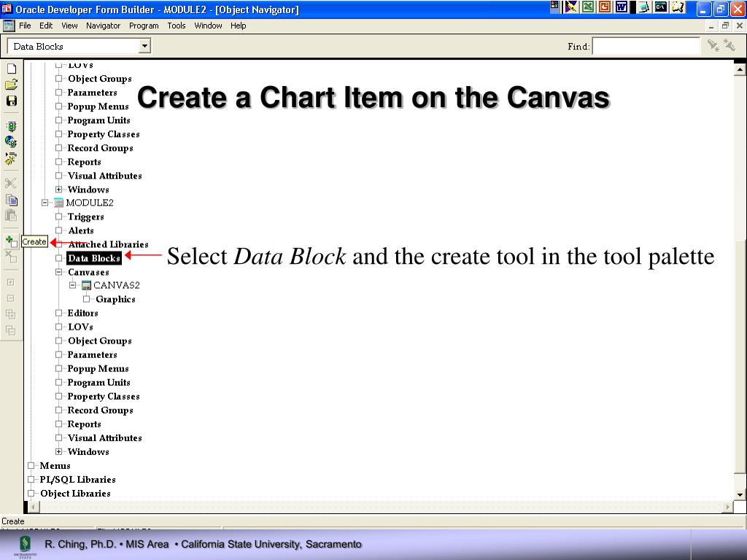
Task: Click the horizontal scrollbar left arrow
Action: (x=33, y=507)
